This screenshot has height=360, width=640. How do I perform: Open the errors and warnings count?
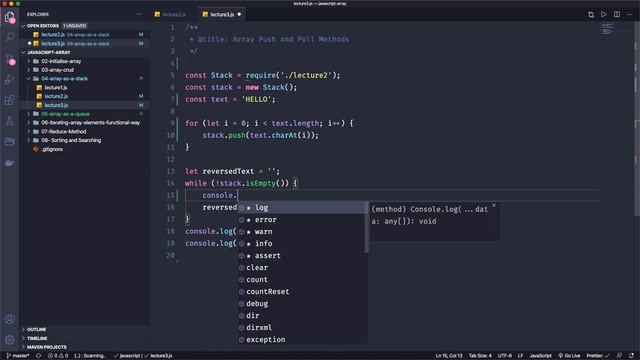click(58, 356)
